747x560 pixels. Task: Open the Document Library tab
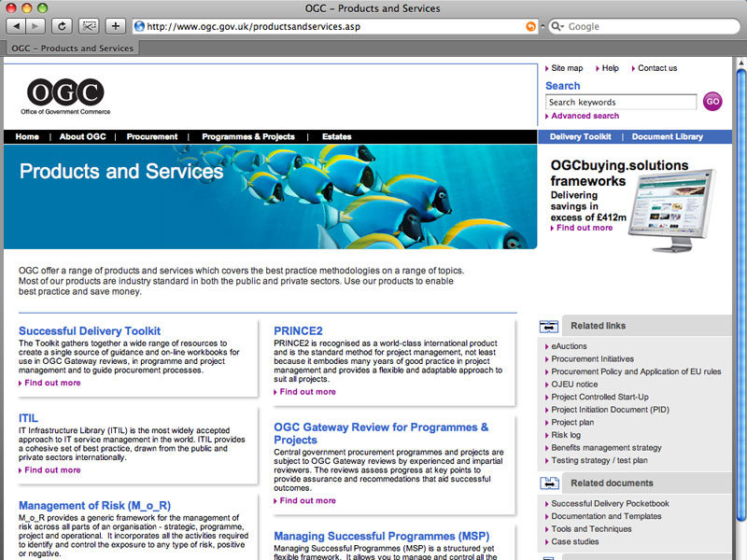(668, 136)
